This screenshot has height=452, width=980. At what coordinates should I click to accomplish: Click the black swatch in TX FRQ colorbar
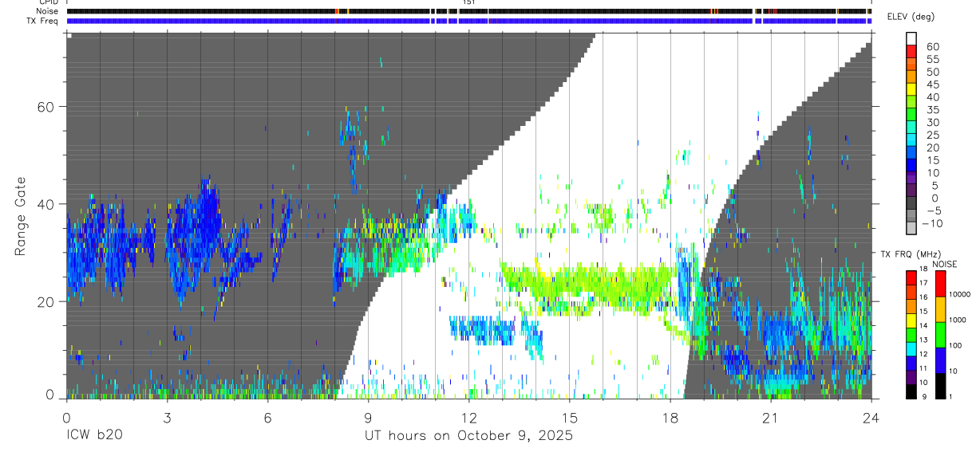coord(911,391)
